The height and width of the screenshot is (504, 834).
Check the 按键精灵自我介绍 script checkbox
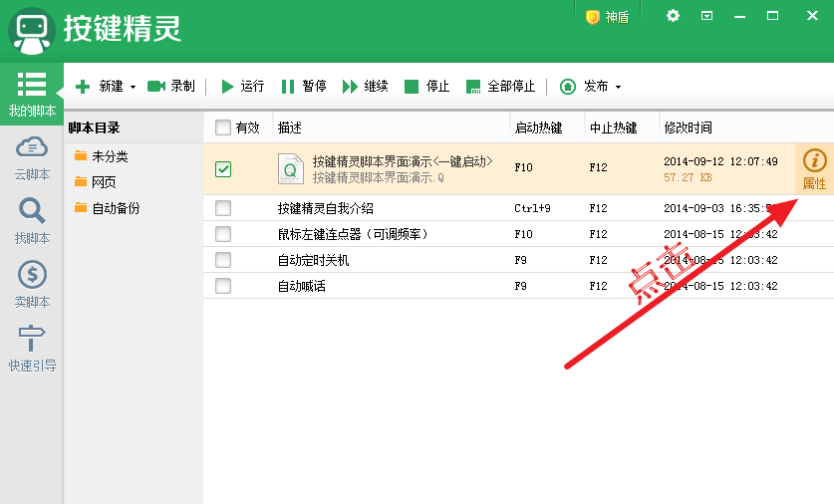pos(223,208)
